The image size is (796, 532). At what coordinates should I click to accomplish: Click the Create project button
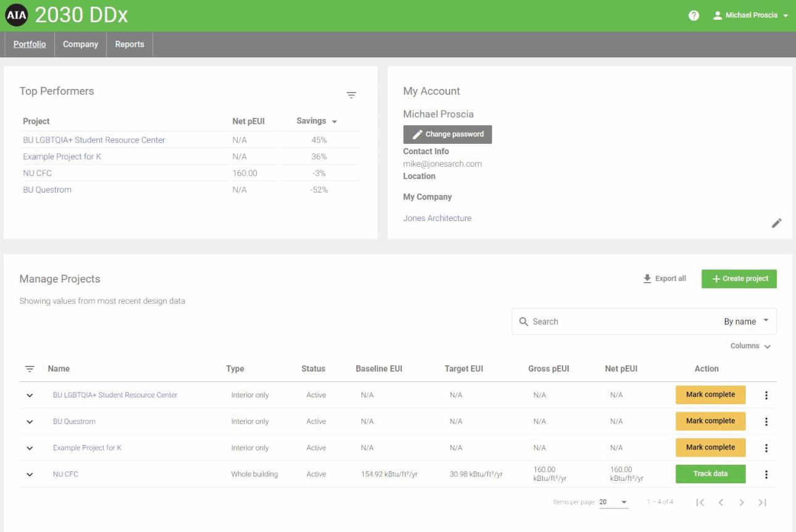pos(739,278)
